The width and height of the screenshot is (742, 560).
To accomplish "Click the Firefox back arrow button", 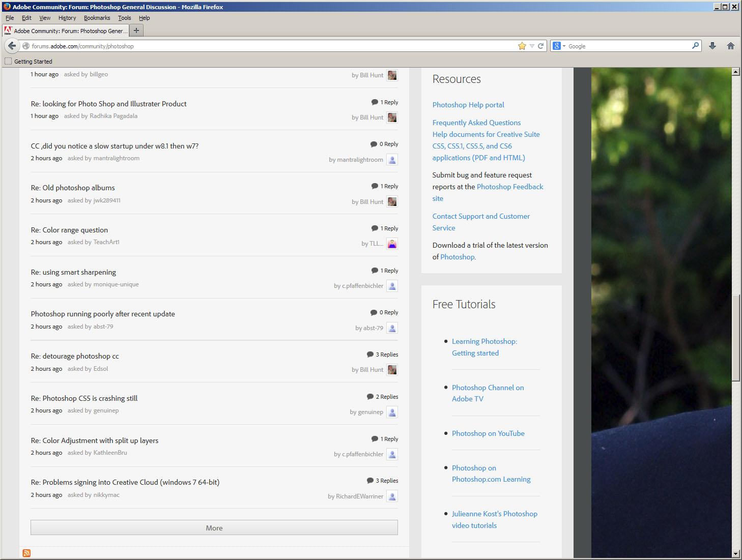I will (12, 46).
